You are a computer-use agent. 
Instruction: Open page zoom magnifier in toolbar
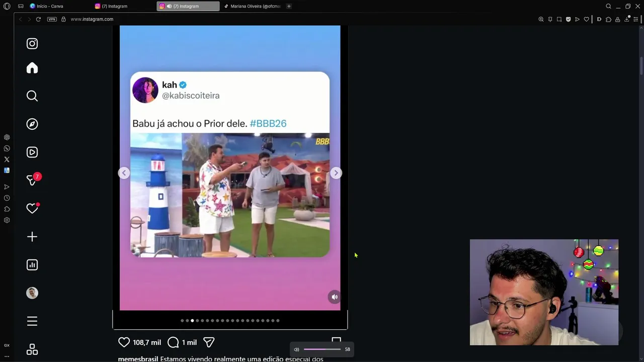pyautogui.click(x=541, y=19)
